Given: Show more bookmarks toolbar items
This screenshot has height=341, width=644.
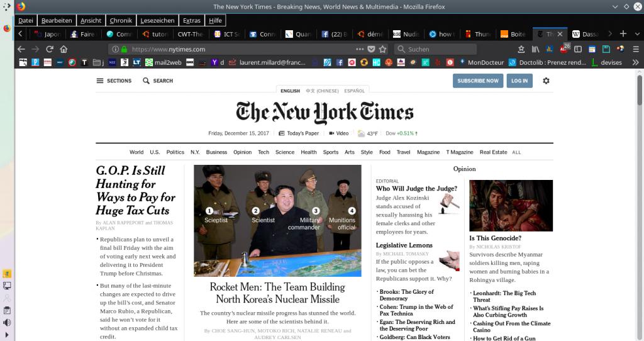Looking at the screenshot, I should 636,62.
